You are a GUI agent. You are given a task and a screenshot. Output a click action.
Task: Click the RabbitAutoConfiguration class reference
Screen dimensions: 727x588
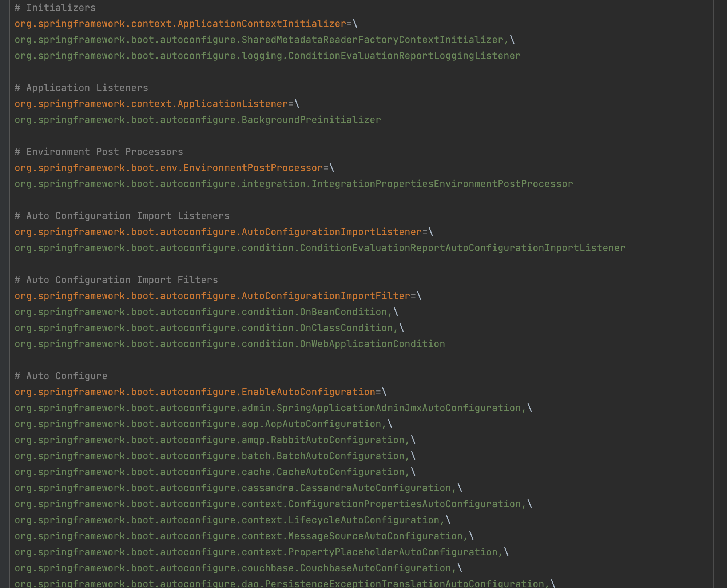337,440
